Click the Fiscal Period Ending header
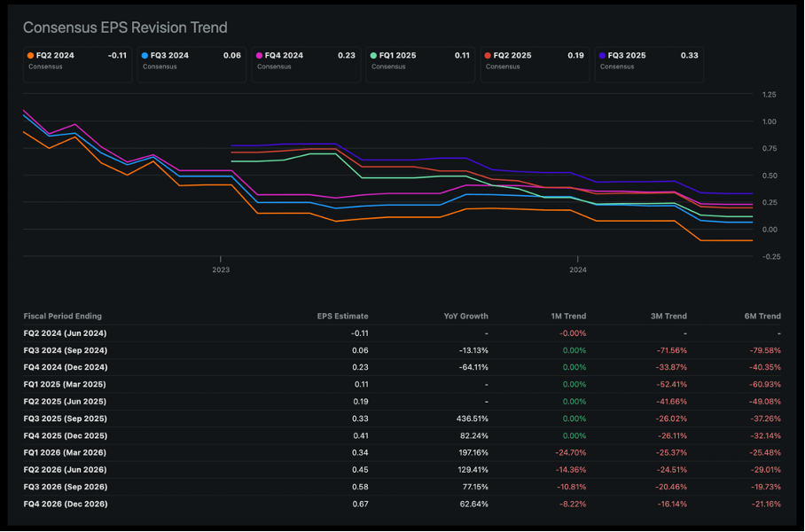The width and height of the screenshot is (805, 532). pos(63,316)
